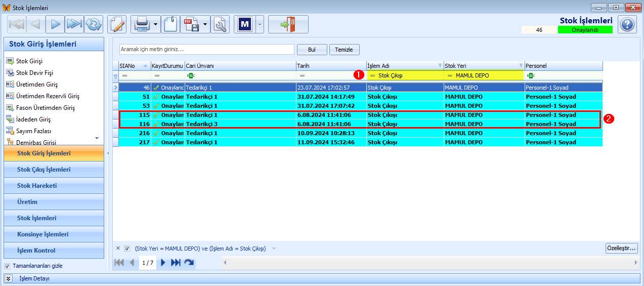Screen dimensions: 644x286
Task: Open Stok Yeri column filter dropdown
Action: pyautogui.click(x=521, y=65)
